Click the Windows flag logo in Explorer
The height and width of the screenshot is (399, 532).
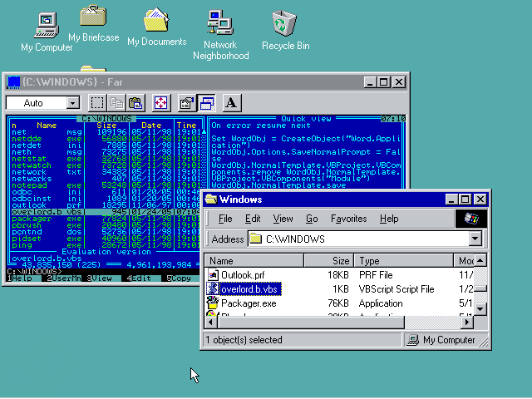click(x=471, y=219)
